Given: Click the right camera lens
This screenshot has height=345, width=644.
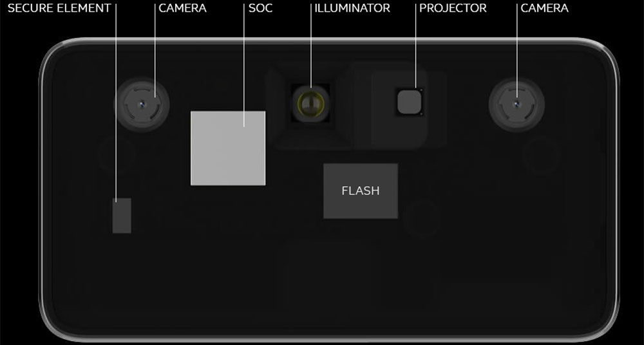Looking at the screenshot, I should tap(516, 104).
